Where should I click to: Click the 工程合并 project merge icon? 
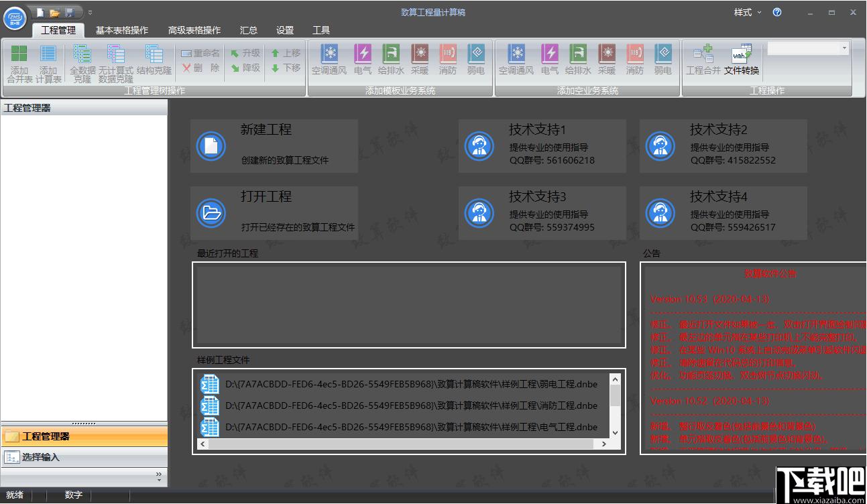(703, 60)
